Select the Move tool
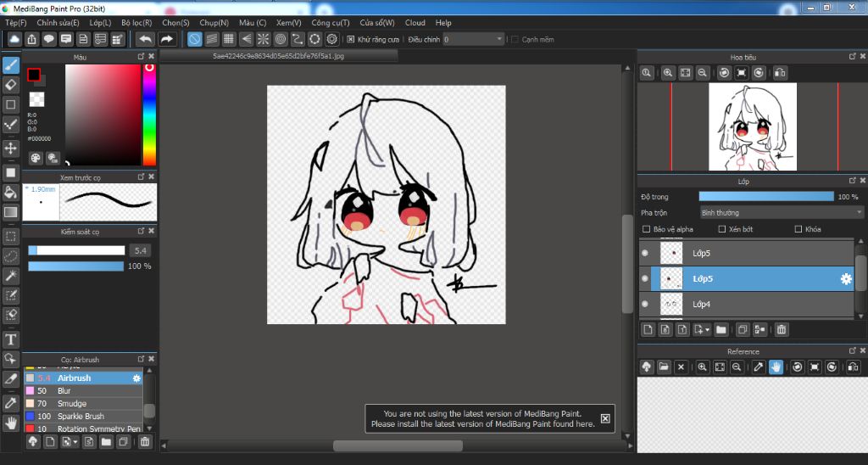 (10, 148)
